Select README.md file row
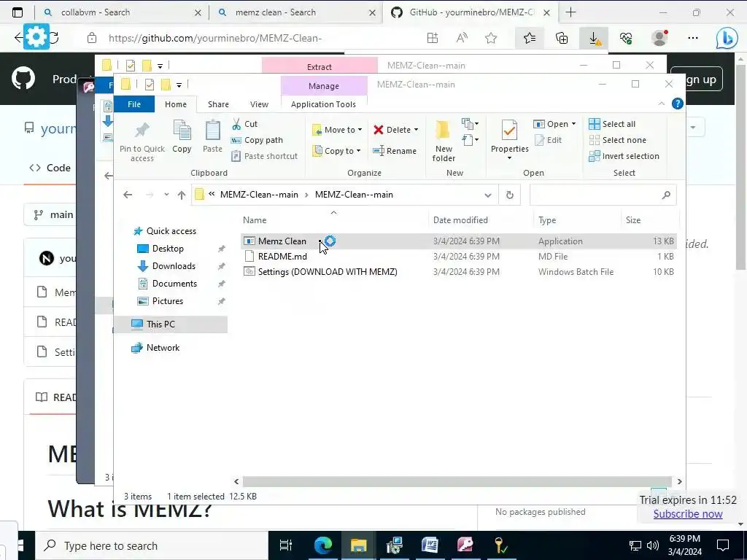747x560 pixels. 458,256
